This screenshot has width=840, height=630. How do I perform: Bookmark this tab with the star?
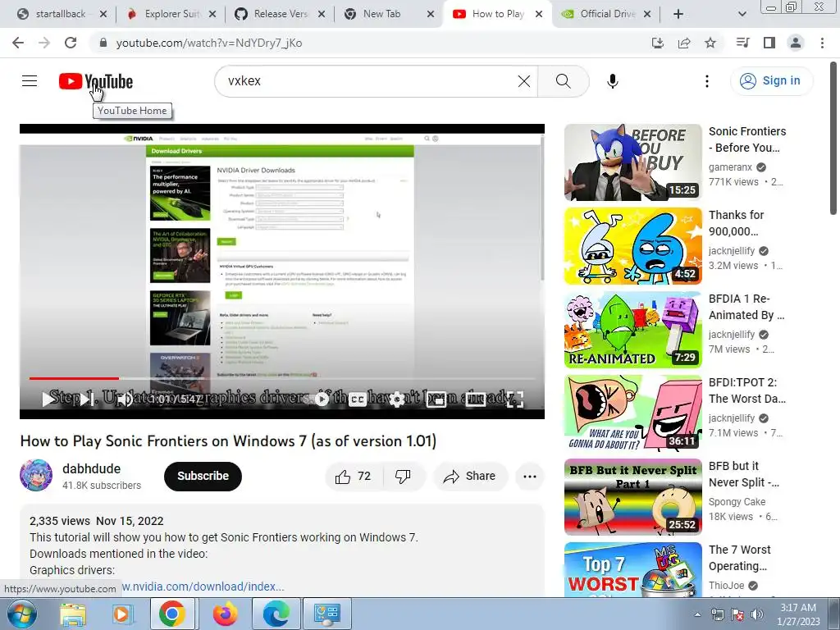coord(710,43)
